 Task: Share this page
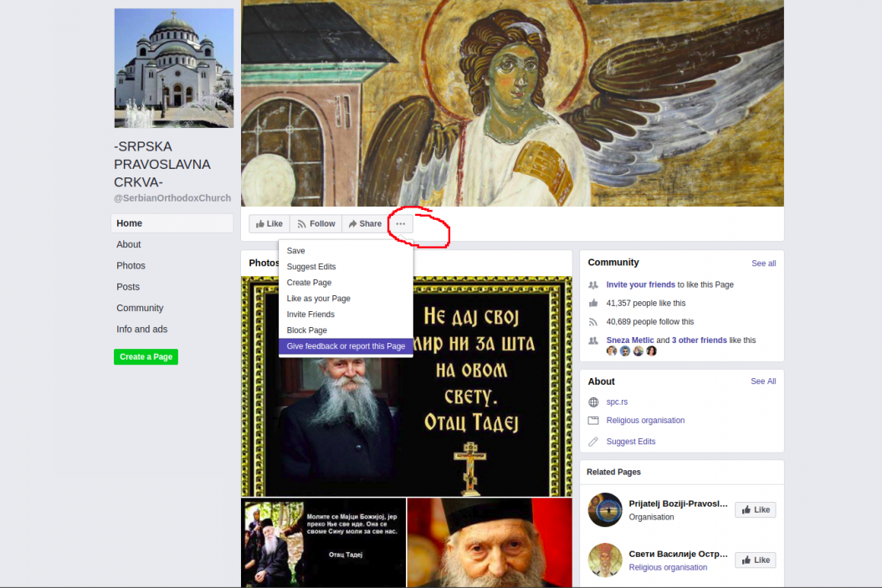coord(365,223)
